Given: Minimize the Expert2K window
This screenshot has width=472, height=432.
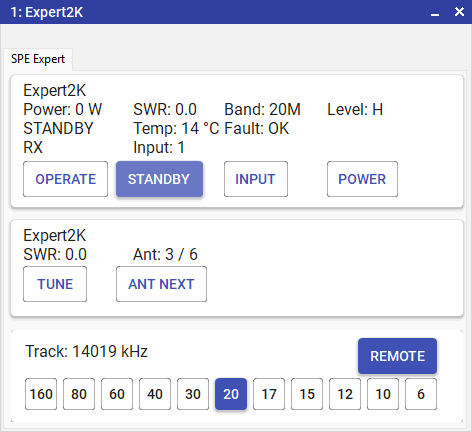Looking at the screenshot, I should [x=435, y=13].
